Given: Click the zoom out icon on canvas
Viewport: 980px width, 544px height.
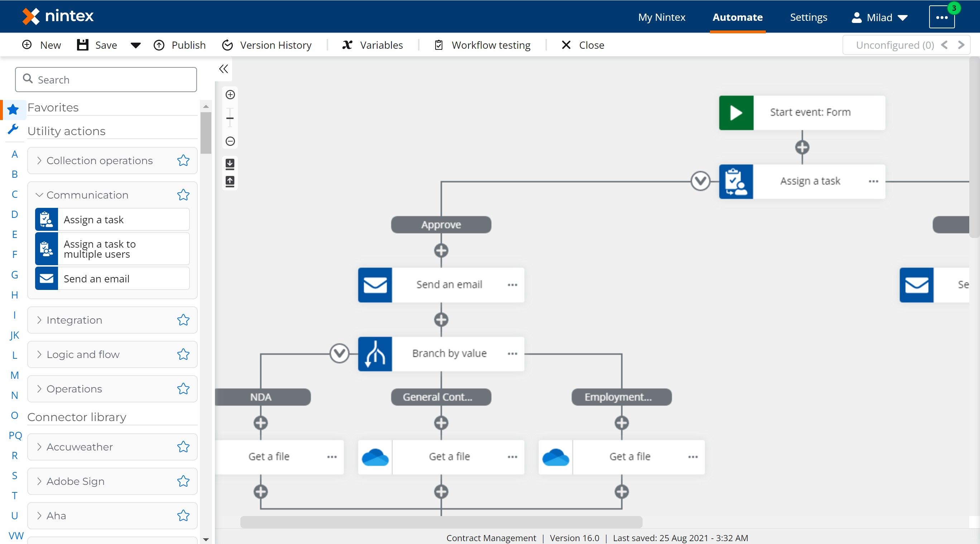Looking at the screenshot, I should (x=230, y=141).
